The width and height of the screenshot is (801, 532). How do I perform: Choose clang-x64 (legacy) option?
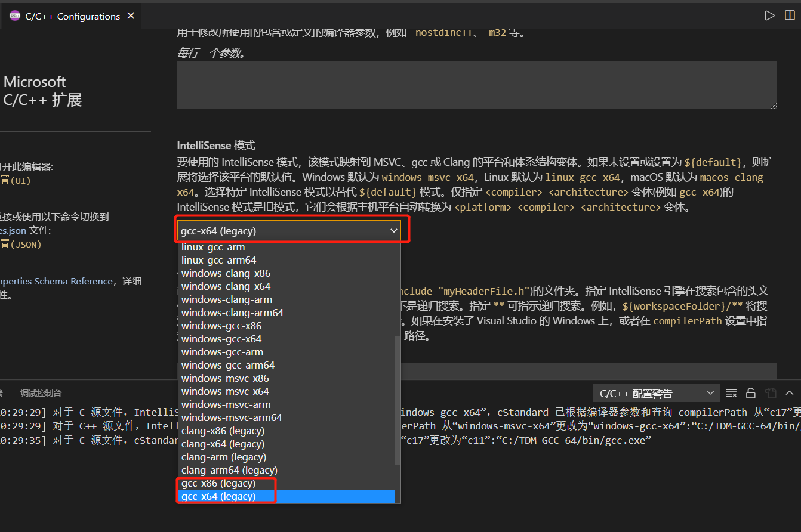pyautogui.click(x=286, y=444)
